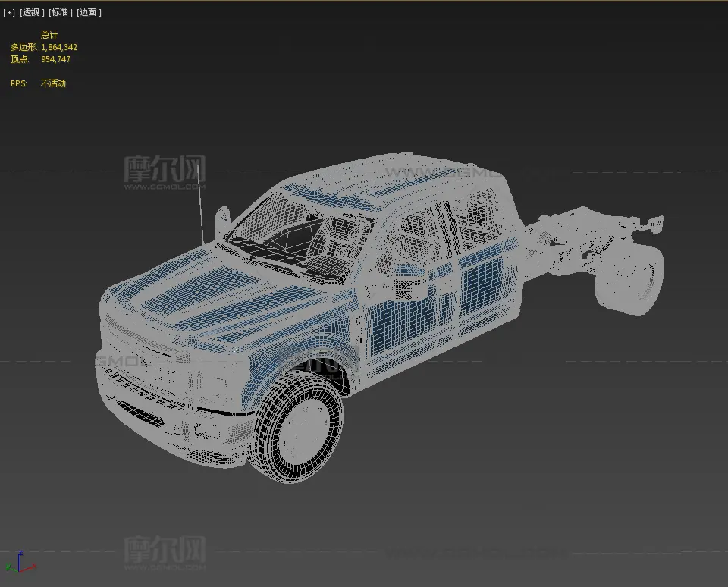Image resolution: width=728 pixels, height=587 pixels.
Task: Open the [+] viewport general menu
Action: [9, 12]
